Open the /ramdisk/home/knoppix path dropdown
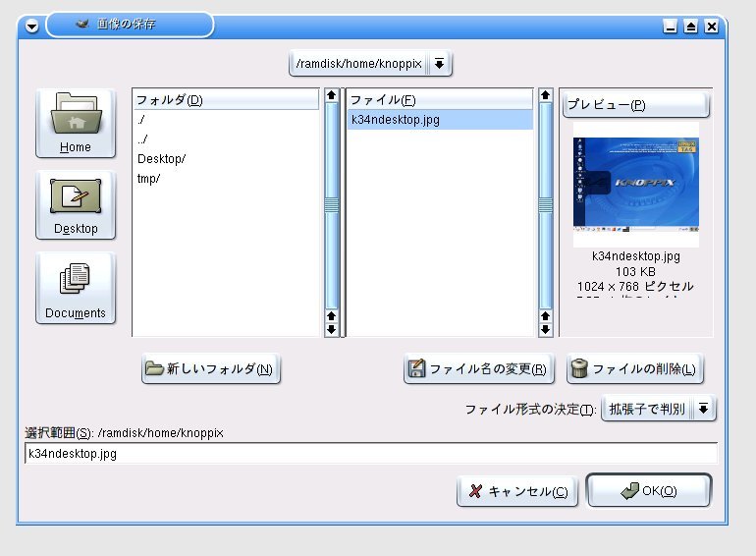756x556 pixels. (370, 64)
